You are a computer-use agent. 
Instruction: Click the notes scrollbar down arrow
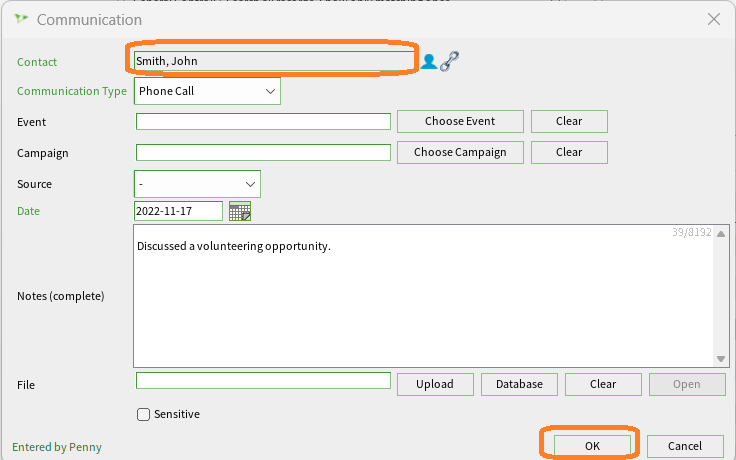pos(721,359)
